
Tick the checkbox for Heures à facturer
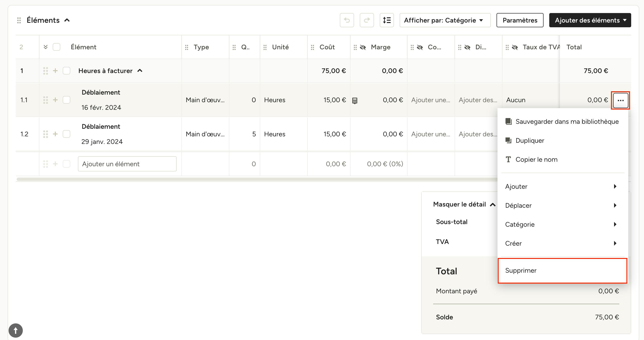[x=66, y=71]
